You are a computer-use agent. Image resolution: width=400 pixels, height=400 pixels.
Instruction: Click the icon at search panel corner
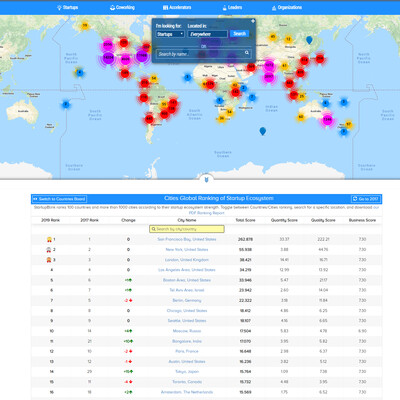tap(253, 21)
